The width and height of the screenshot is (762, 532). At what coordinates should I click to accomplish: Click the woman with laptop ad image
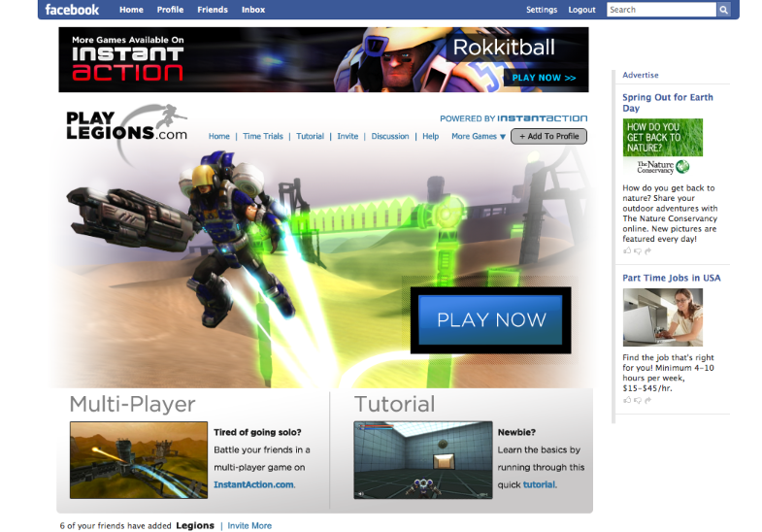tap(663, 317)
